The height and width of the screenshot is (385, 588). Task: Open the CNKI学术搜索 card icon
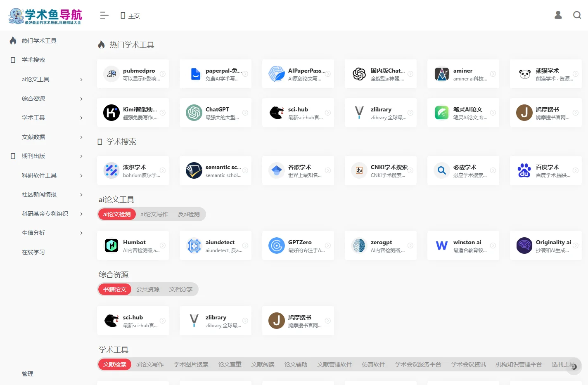point(359,170)
